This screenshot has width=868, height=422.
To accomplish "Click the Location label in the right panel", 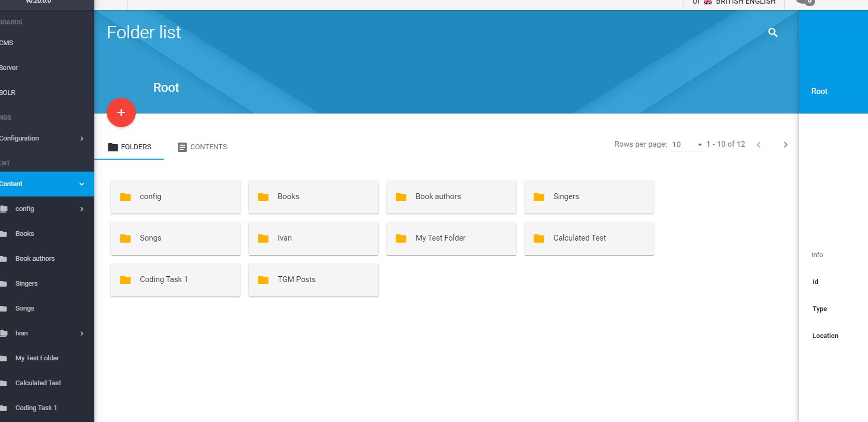I will pos(826,336).
